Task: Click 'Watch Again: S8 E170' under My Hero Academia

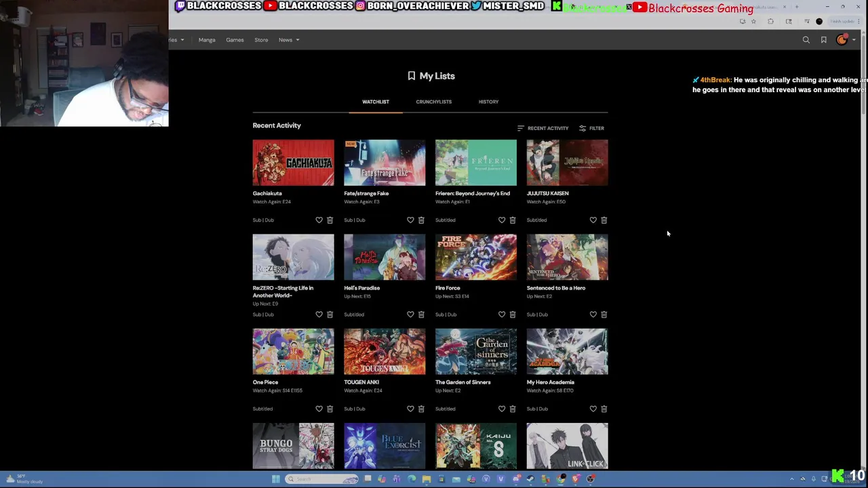Action: pos(550,390)
